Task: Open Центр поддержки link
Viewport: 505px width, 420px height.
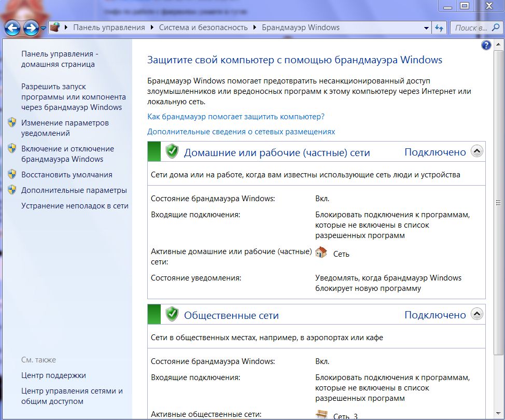Action: tap(53, 375)
